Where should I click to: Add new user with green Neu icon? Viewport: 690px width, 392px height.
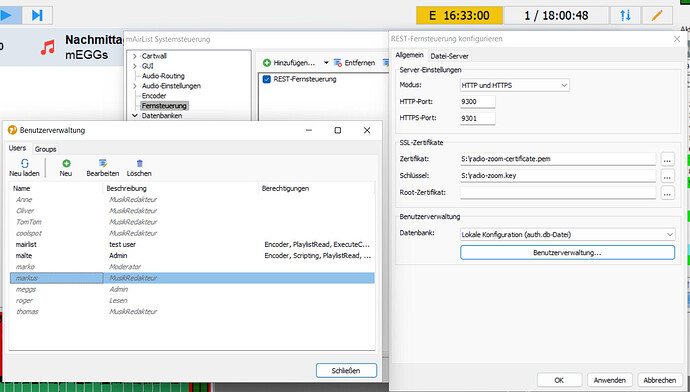[66, 164]
